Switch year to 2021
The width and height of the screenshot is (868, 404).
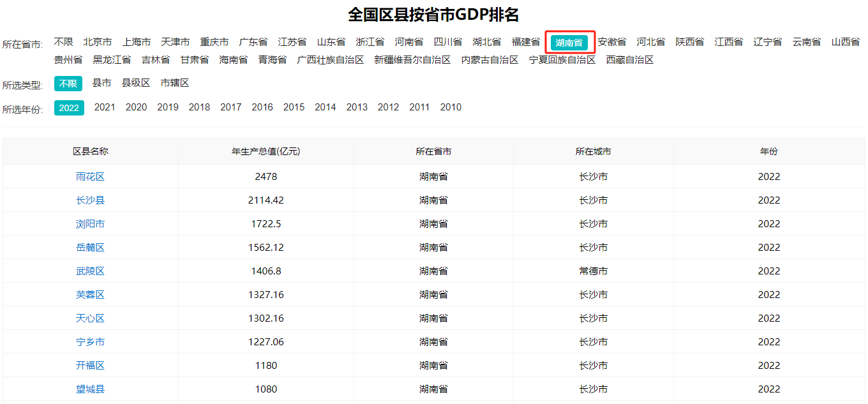(105, 107)
